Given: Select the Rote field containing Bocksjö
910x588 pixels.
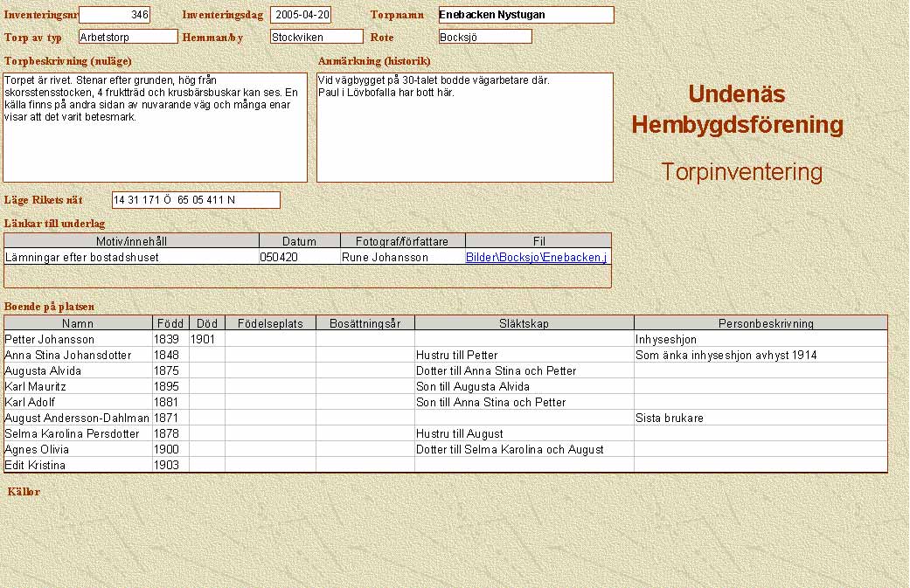Looking at the screenshot, I should pyautogui.click(x=485, y=37).
